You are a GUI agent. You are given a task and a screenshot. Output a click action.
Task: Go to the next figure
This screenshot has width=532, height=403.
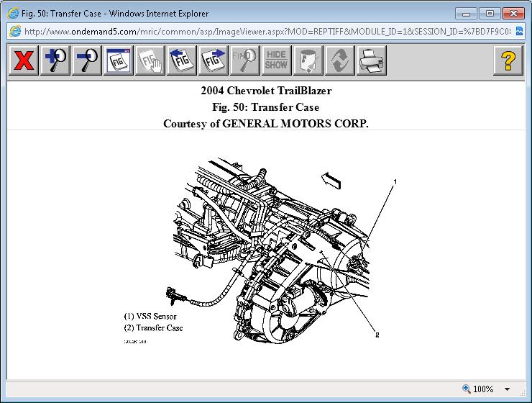click(214, 60)
